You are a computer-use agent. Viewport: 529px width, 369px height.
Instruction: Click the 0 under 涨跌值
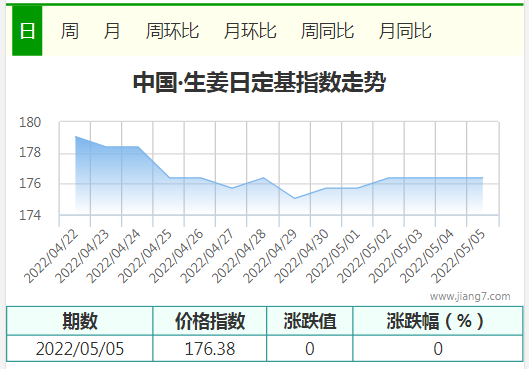(x=310, y=348)
